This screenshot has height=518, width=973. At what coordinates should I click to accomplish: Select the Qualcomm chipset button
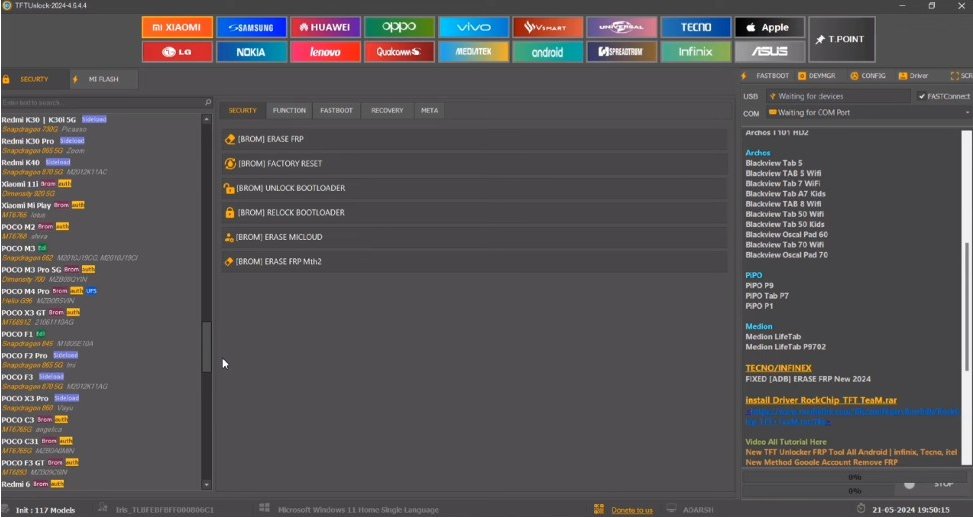pos(399,52)
